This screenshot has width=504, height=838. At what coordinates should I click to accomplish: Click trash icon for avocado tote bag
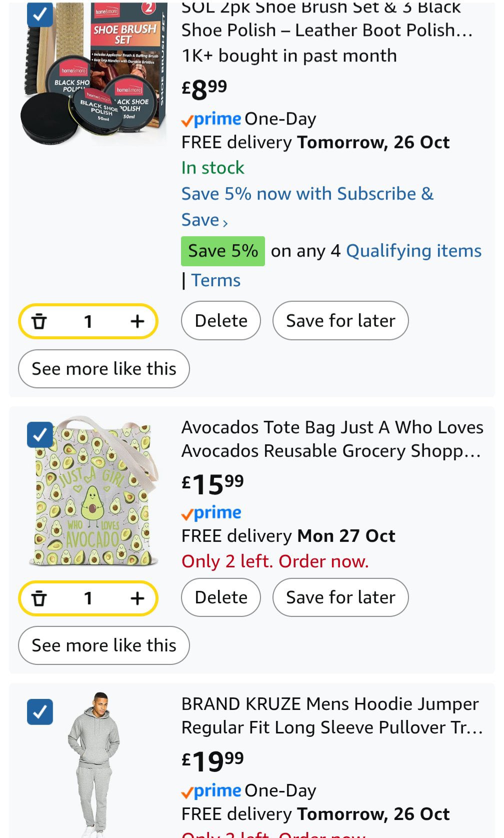click(x=39, y=598)
